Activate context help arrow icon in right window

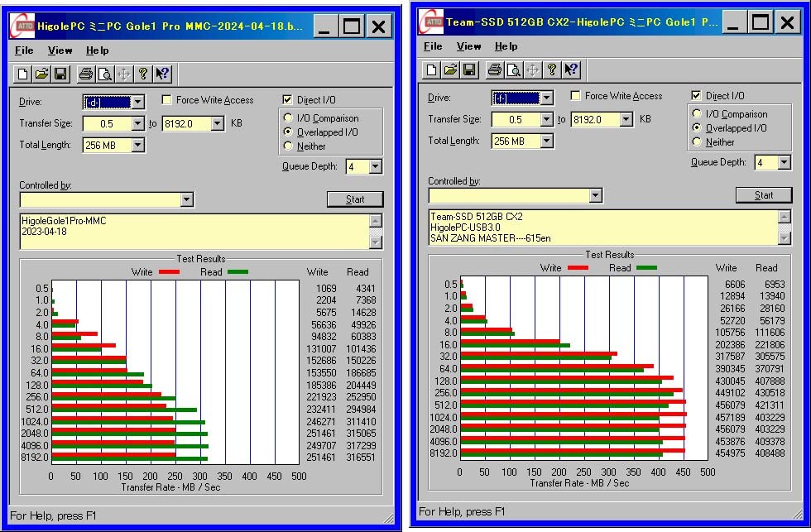tap(571, 69)
